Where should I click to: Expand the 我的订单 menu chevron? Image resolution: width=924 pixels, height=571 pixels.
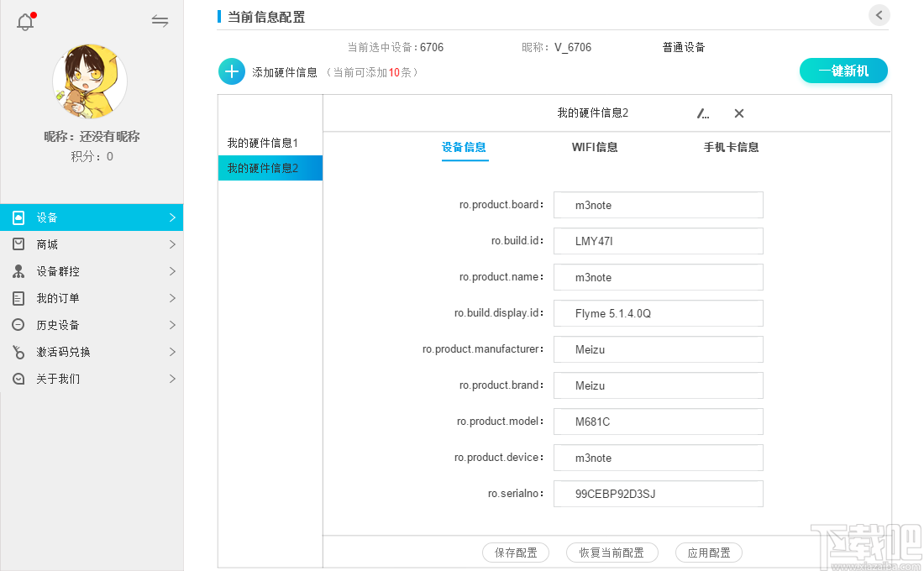tap(172, 298)
